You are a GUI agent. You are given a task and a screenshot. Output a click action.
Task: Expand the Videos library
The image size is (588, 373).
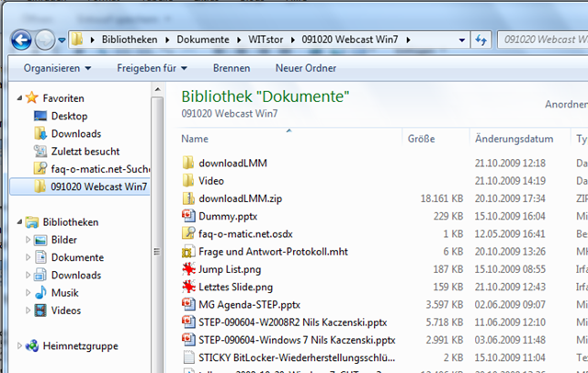pos(28,310)
